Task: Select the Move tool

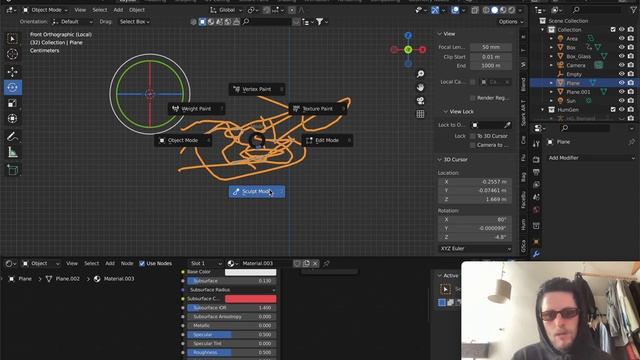Action: click(x=13, y=72)
